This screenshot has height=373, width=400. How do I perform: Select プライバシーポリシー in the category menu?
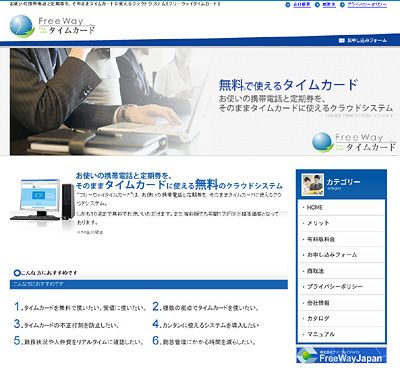(342, 286)
